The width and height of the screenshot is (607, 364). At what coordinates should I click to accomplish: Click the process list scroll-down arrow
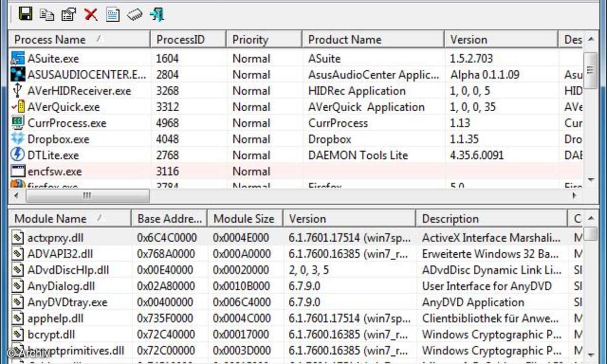pyautogui.click(x=591, y=179)
